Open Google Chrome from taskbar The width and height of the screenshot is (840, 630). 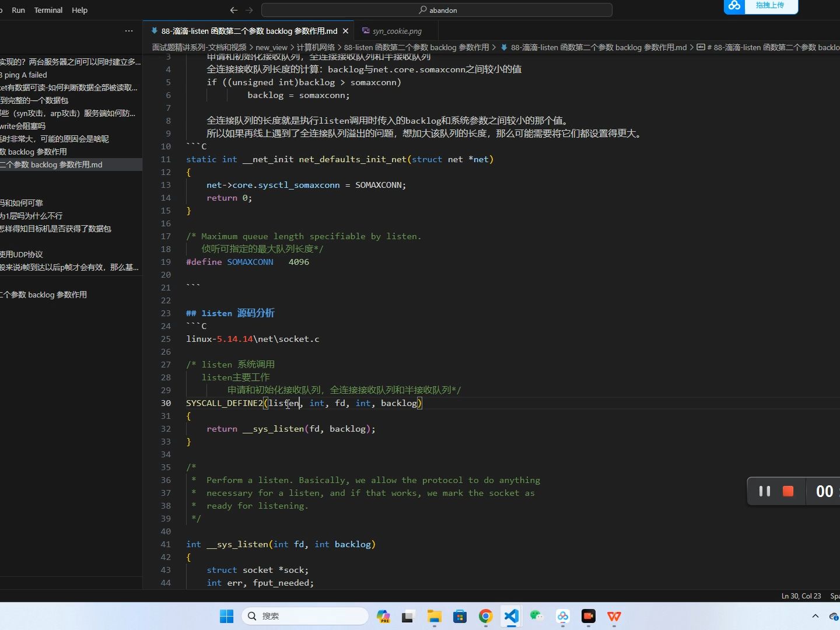[485, 616]
